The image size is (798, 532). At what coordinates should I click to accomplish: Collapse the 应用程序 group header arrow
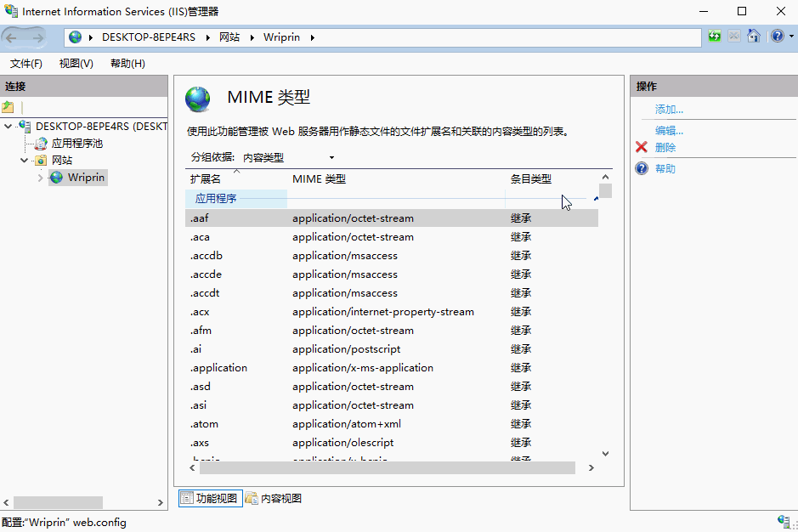596,199
